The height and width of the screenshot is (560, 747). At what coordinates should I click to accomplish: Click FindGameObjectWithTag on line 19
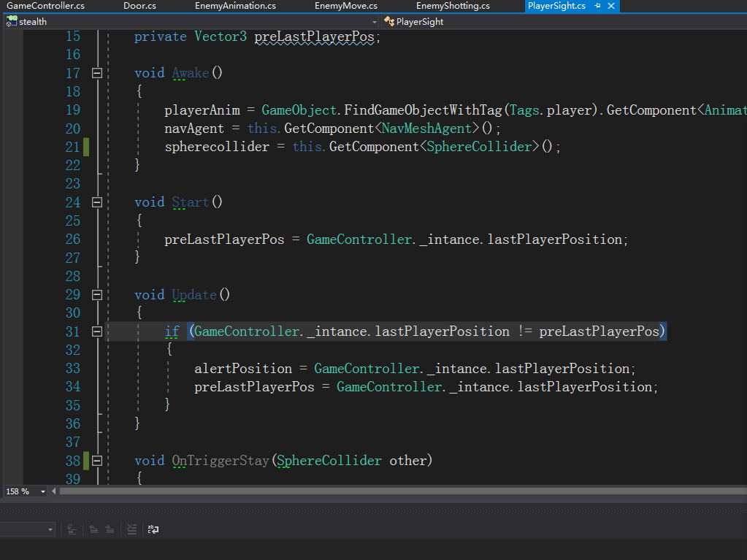pos(423,110)
